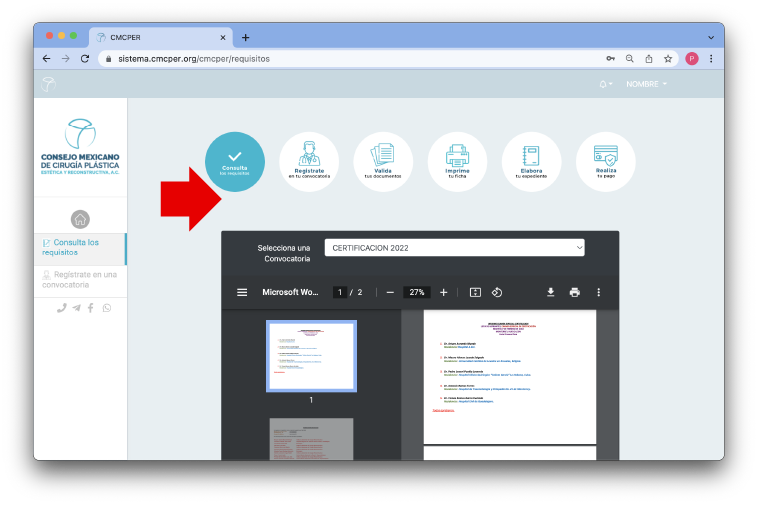Screen dimensions: 759x505
Task: Click the Microsoft Wo... document title
Action: tap(290, 292)
